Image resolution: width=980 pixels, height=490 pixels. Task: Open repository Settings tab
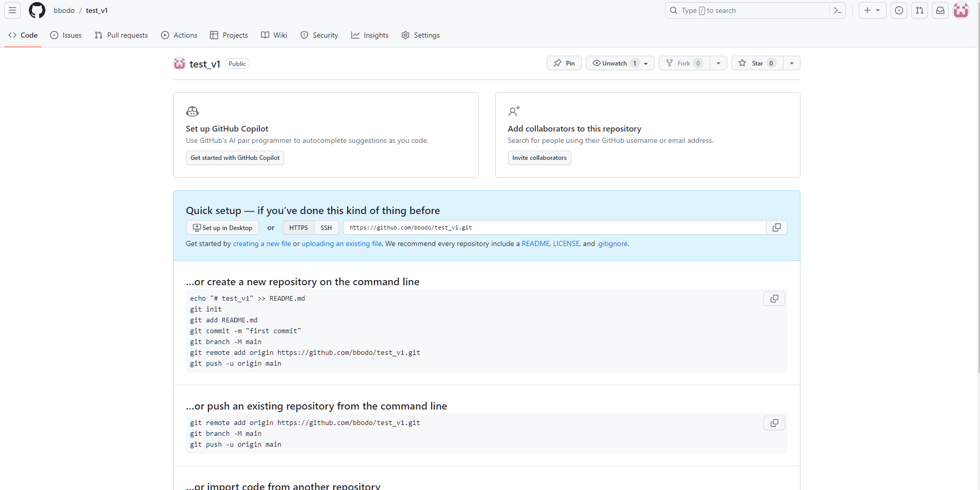coord(420,35)
